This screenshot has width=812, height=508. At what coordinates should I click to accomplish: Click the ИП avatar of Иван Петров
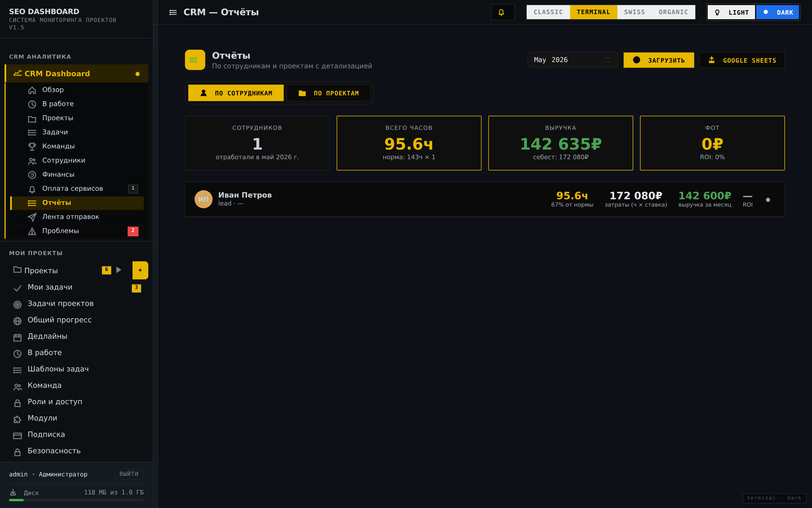[x=204, y=199]
